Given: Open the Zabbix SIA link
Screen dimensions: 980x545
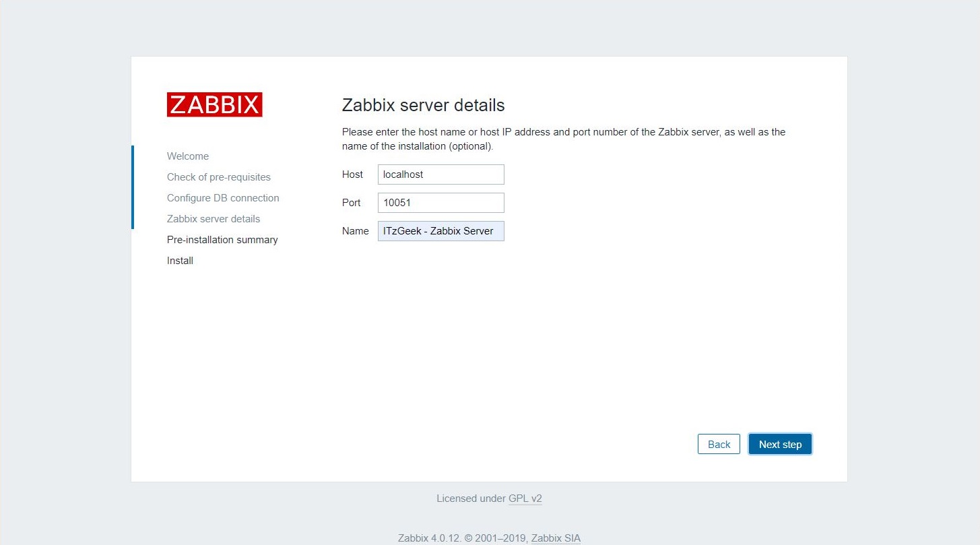Looking at the screenshot, I should 556,538.
